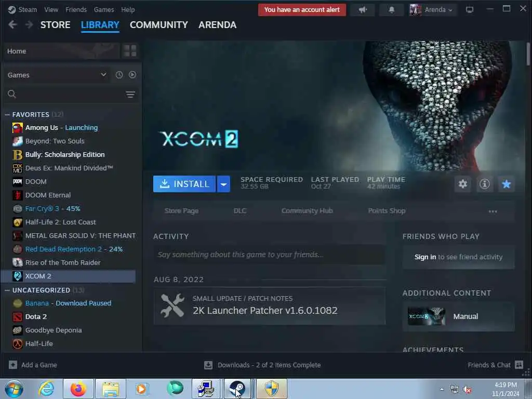Toggle XCOM 2 favorite star
532x399 pixels.
506,184
